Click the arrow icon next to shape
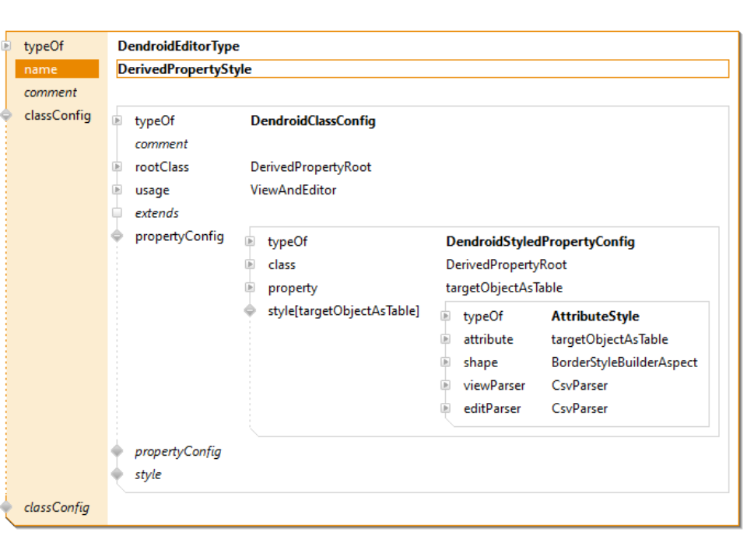 446,362
